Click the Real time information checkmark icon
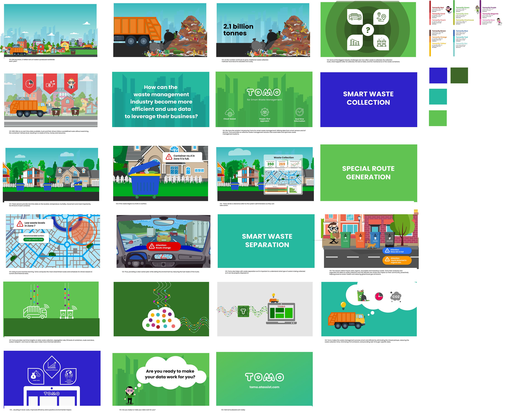Screen dimensions: 532x419 (299, 112)
